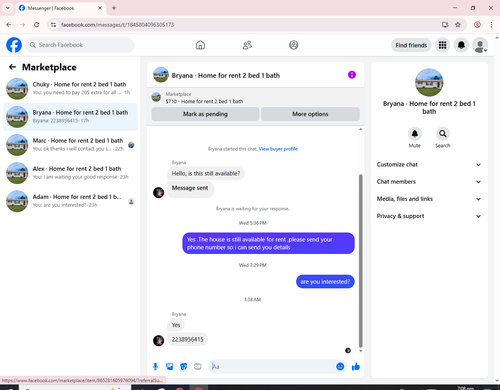Focus the Search Facebook field
Viewport: 500px width, 390px height.
80,45
